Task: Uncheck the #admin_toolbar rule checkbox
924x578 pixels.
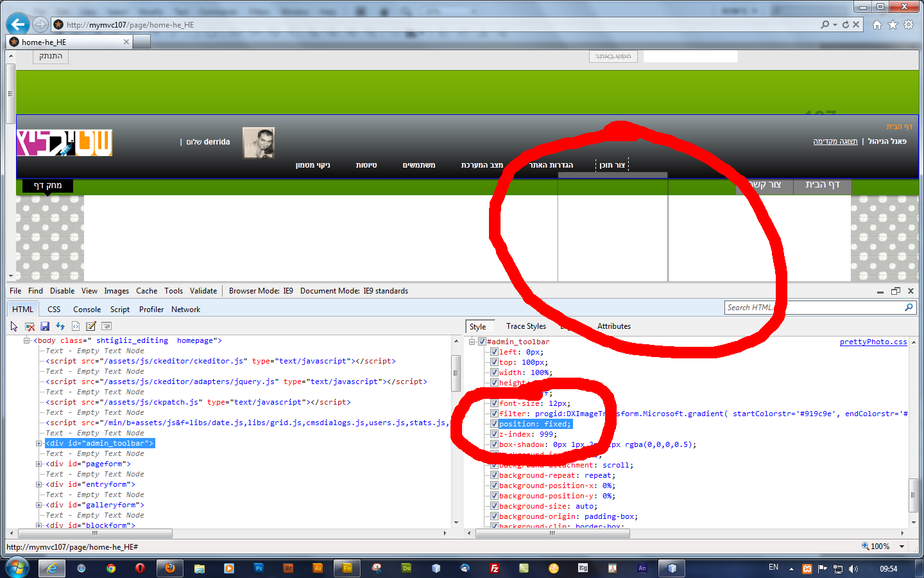Action: pos(483,342)
